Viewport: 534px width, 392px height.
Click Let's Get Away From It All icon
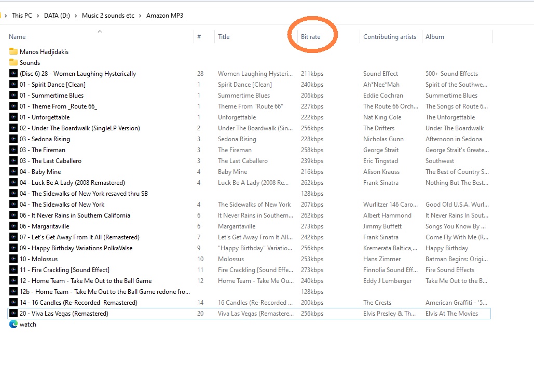click(13, 237)
